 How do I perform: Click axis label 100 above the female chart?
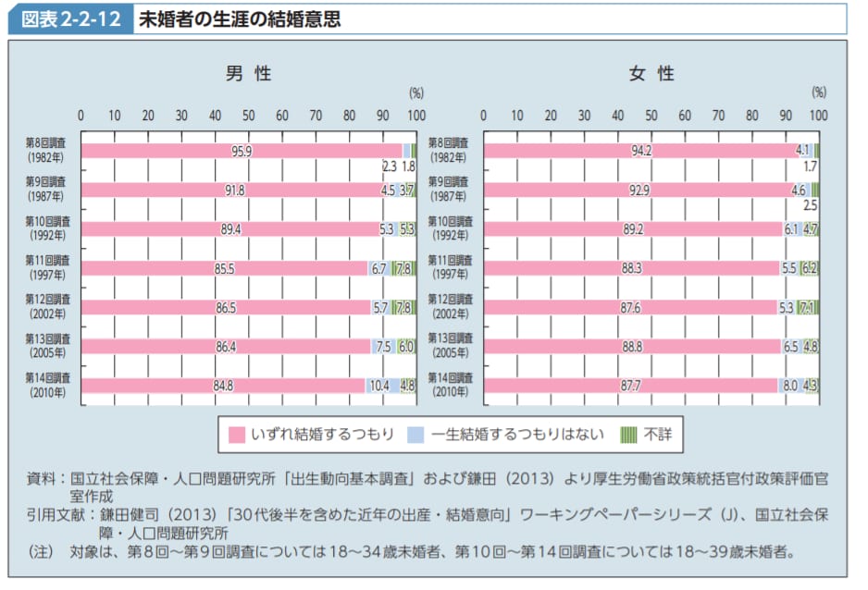819,116
